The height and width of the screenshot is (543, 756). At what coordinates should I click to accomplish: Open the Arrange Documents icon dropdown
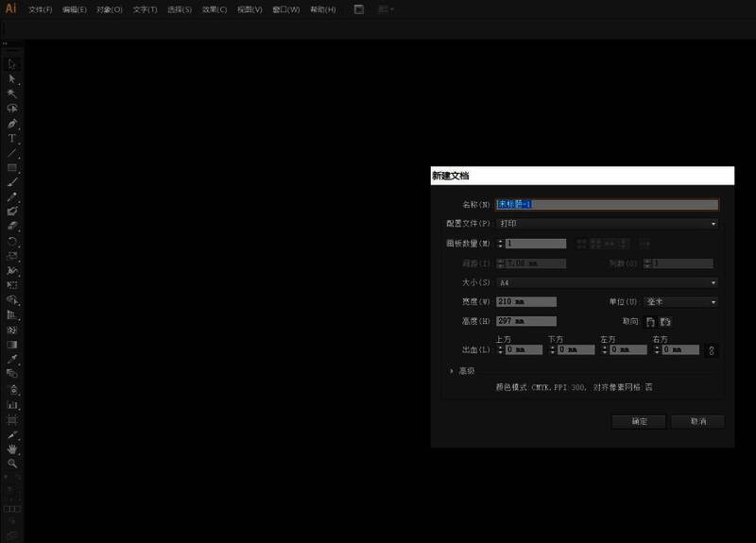tap(386, 9)
